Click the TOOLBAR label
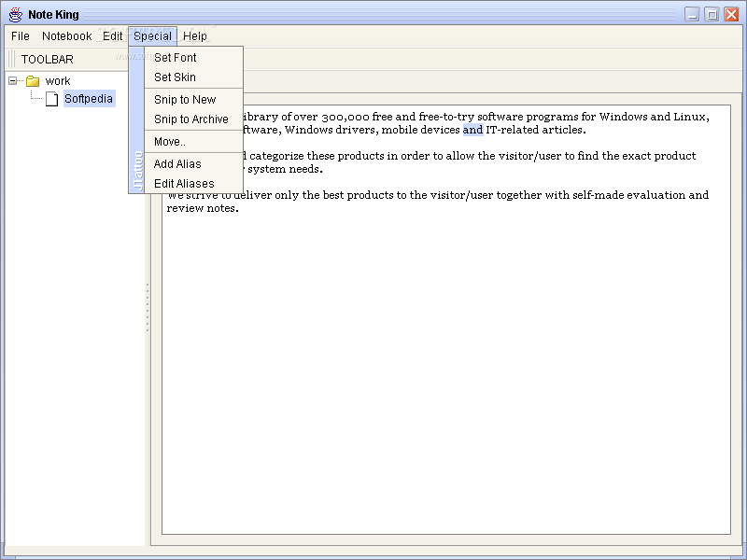 tap(48, 60)
